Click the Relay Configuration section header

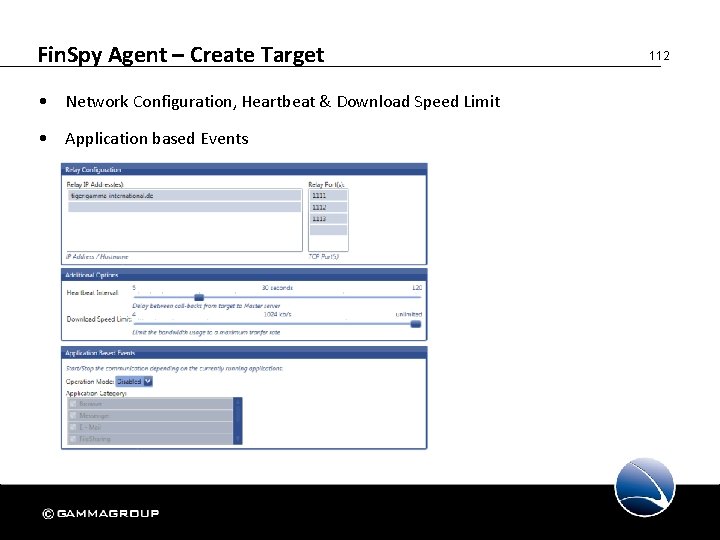[244, 169]
